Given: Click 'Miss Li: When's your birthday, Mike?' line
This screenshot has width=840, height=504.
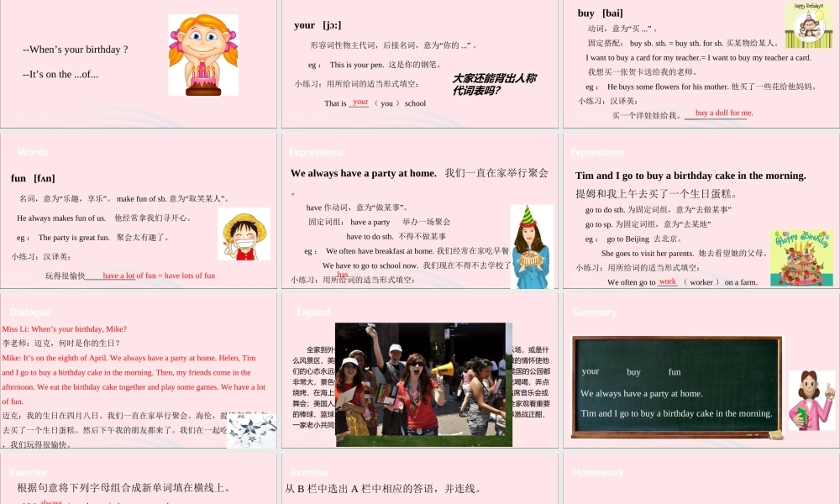Looking at the screenshot, I should click(x=65, y=328).
